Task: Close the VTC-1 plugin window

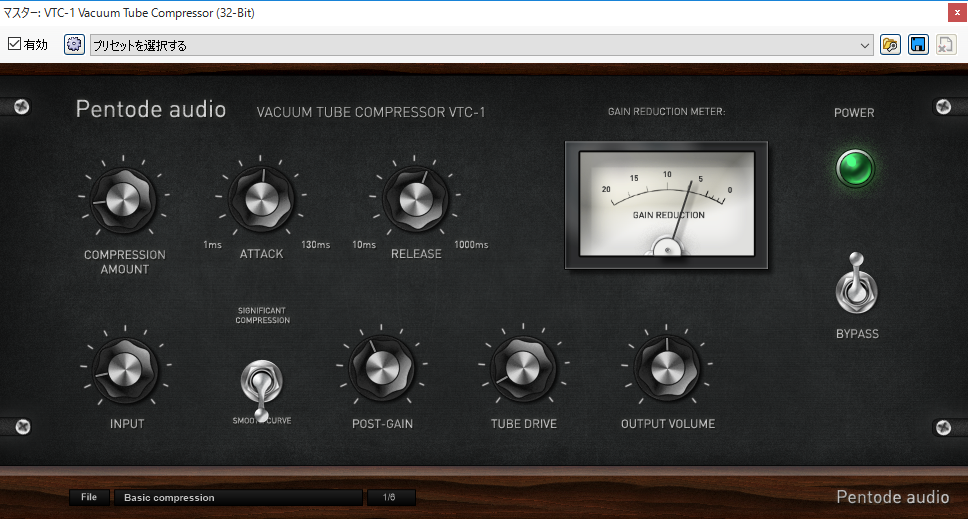Action: [957, 12]
